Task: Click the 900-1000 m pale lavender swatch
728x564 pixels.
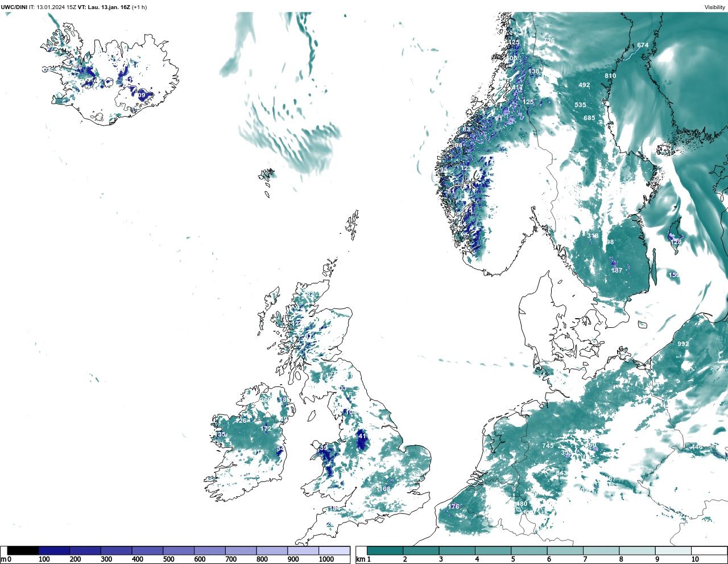Action: pos(303,550)
